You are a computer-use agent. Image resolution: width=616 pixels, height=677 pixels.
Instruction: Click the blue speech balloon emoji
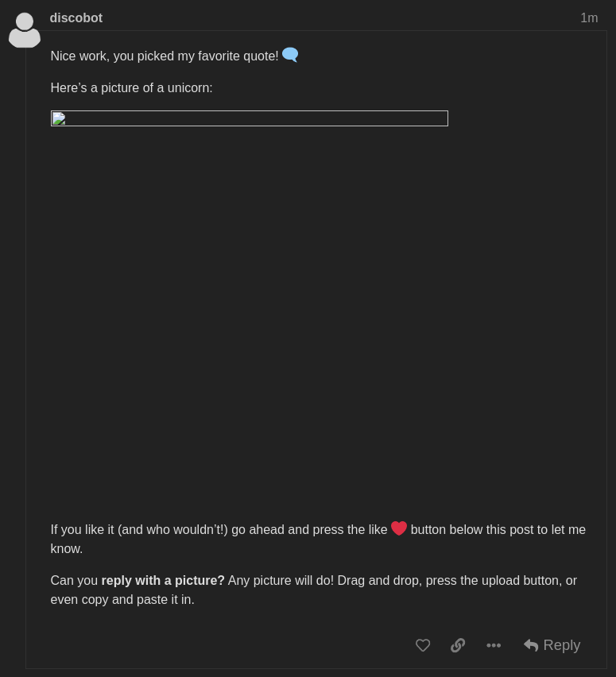click(x=290, y=55)
